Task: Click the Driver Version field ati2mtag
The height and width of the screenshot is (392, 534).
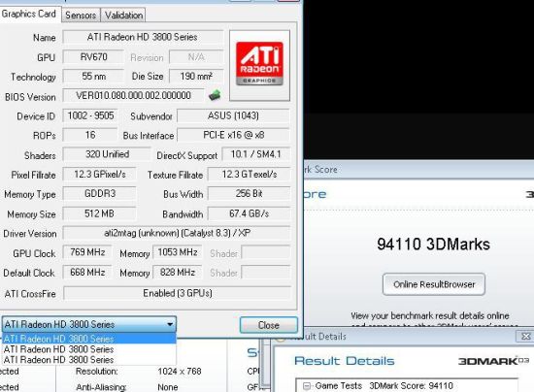Action: [177, 233]
